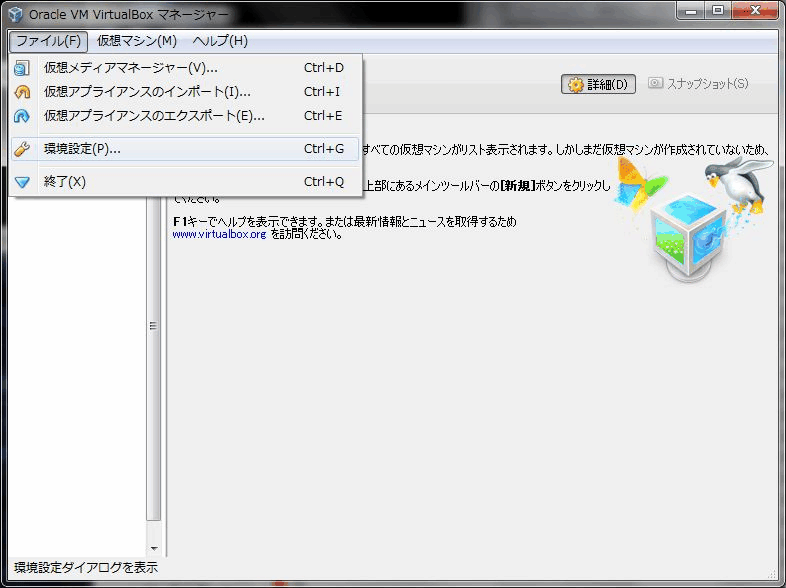Click the VirtualBox cube icon in title bar
This screenshot has height=588, width=786.
16,14
